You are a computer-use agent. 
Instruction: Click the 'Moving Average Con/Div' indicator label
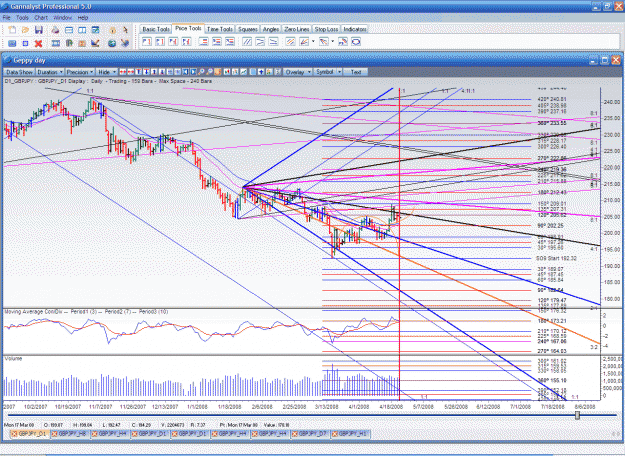click(35, 312)
